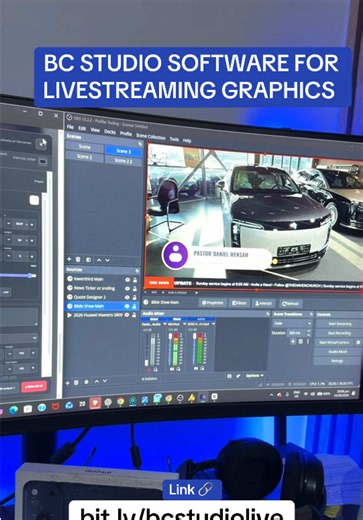Click Start Streaming button
The height and width of the screenshot is (520, 363).
338,324
